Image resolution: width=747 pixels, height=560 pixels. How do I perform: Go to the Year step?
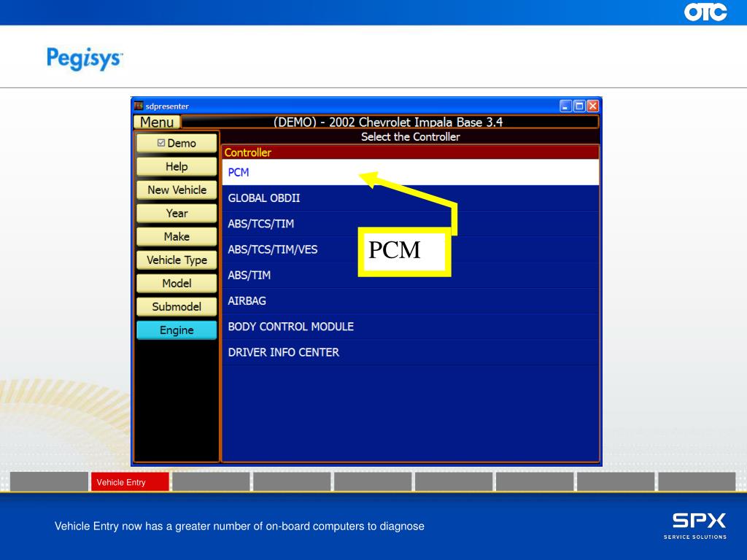(177, 214)
